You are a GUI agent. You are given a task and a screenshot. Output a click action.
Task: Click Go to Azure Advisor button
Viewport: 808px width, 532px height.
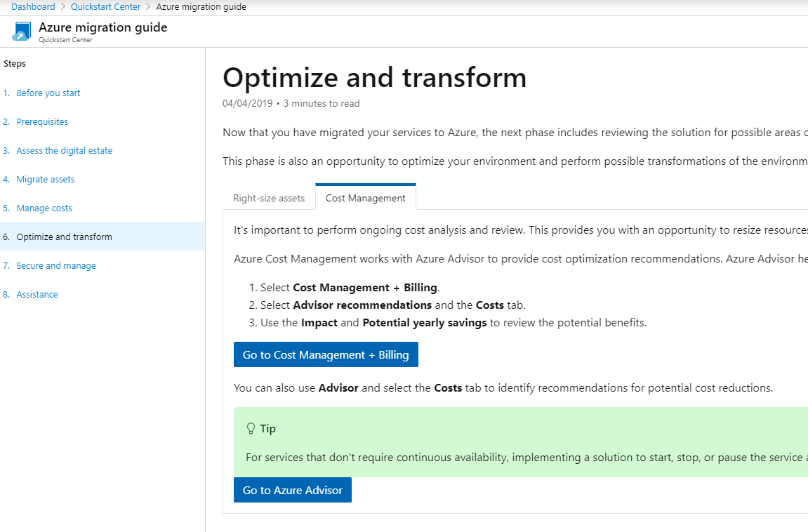[x=293, y=490]
